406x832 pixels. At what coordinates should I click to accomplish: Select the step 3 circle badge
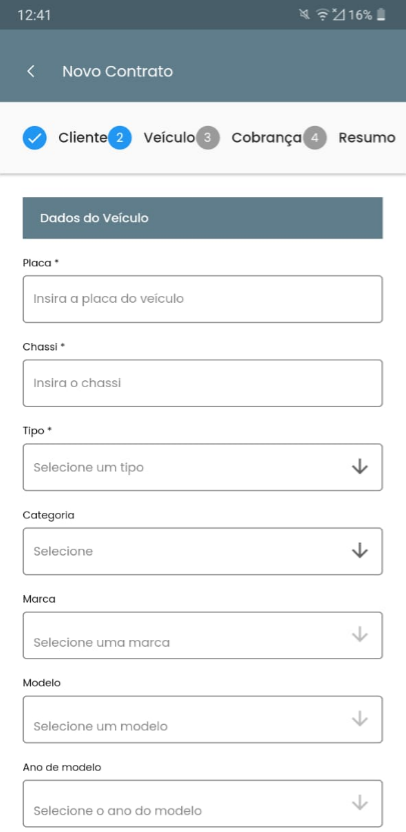click(208, 138)
